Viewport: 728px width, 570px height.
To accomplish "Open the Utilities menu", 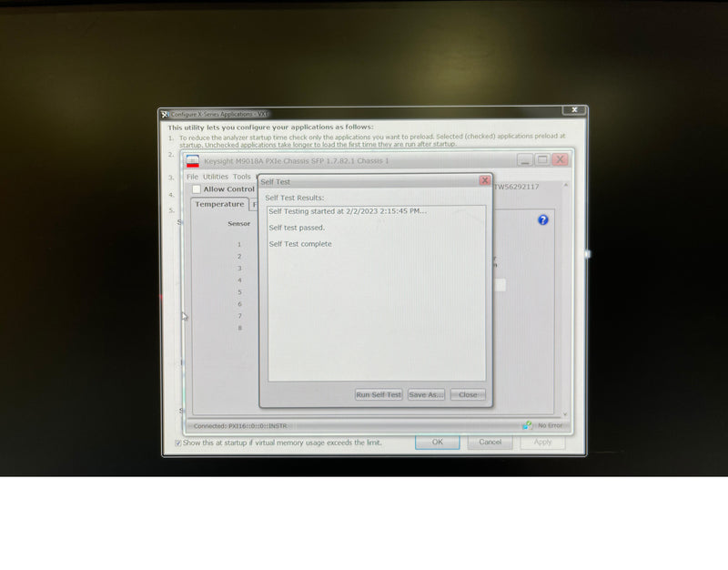I will coord(216,177).
